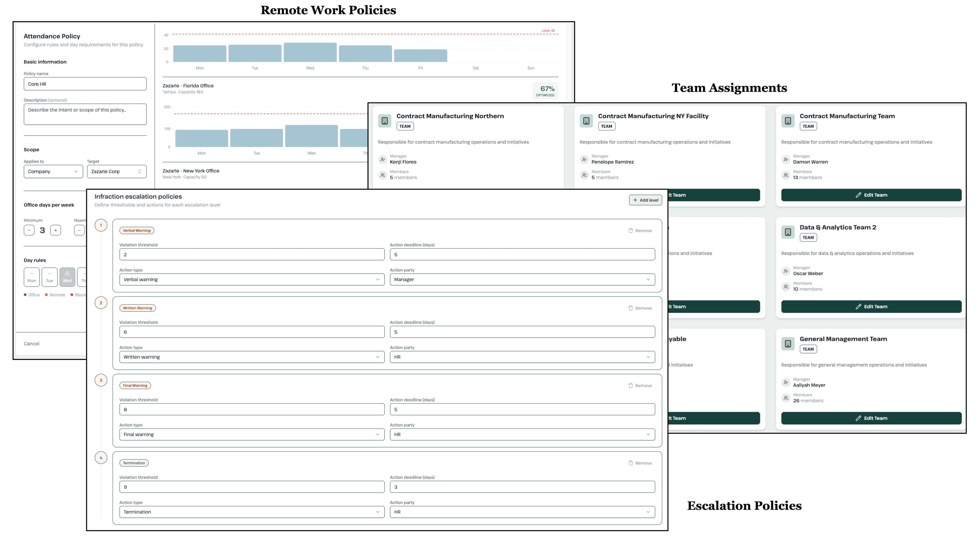Click Edit Team for Contract Manufacturing Team
This screenshot has height=545, width=980.
click(x=871, y=195)
